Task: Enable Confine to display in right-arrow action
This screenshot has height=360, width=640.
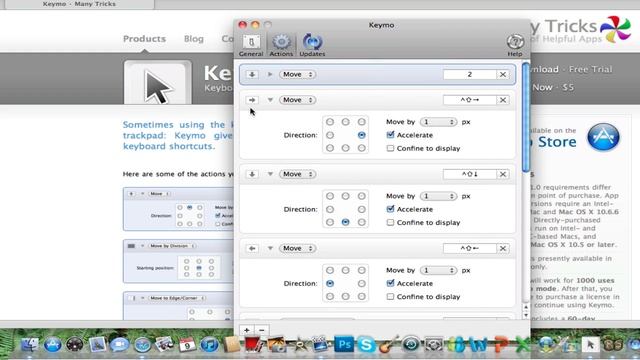Action: [x=390, y=148]
